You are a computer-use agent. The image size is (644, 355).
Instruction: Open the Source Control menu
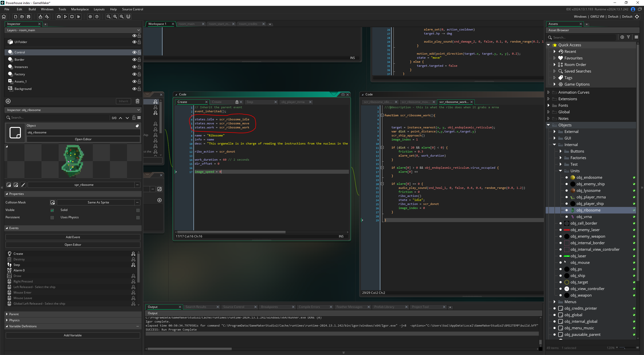[133, 9]
